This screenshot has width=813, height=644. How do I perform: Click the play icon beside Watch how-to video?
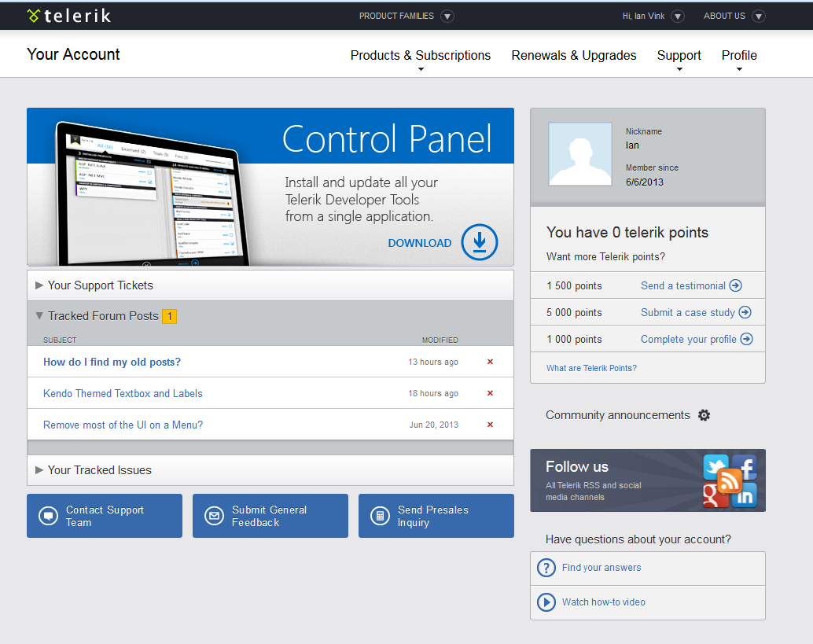(546, 602)
